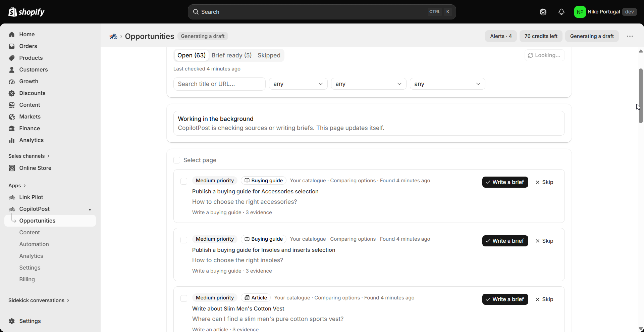
Task: Click the Finance bank icon
Action: tap(12, 128)
